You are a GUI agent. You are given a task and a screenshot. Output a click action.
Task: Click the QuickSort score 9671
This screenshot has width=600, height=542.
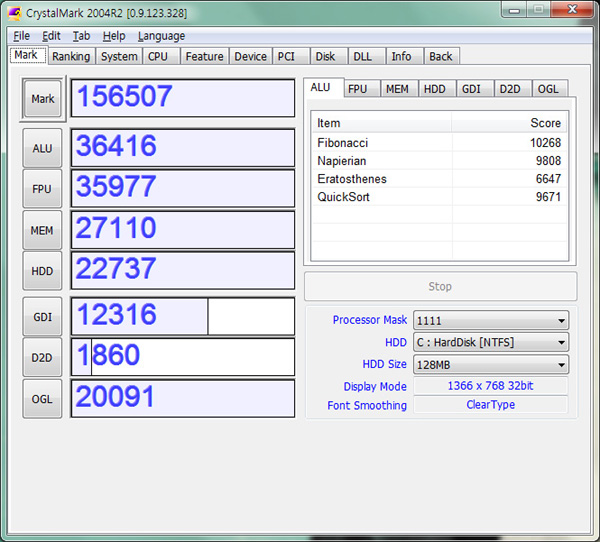pos(548,197)
